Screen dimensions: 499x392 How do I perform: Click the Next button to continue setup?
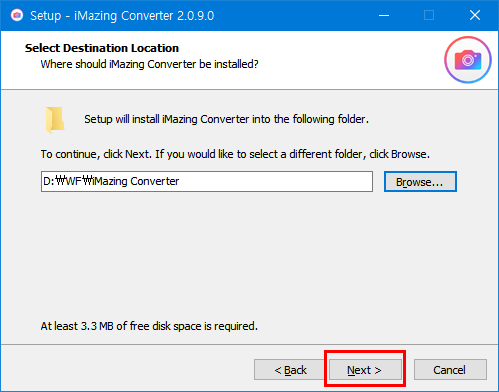pos(365,370)
